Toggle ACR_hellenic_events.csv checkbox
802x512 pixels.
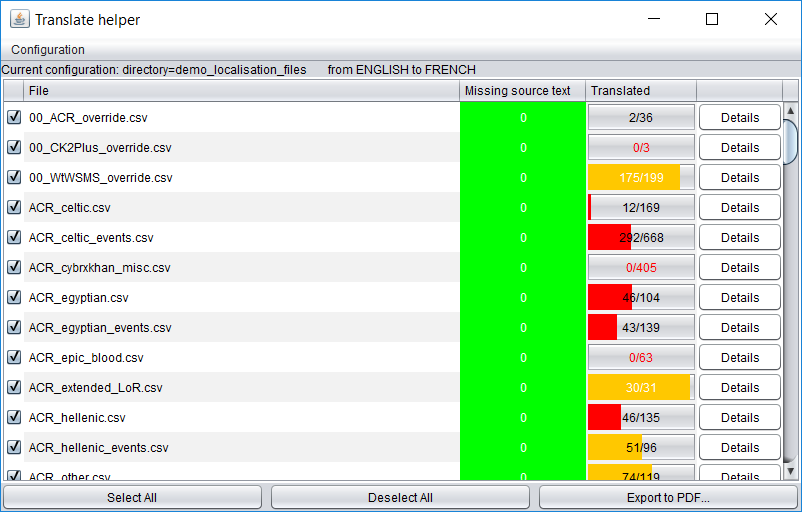[14, 447]
